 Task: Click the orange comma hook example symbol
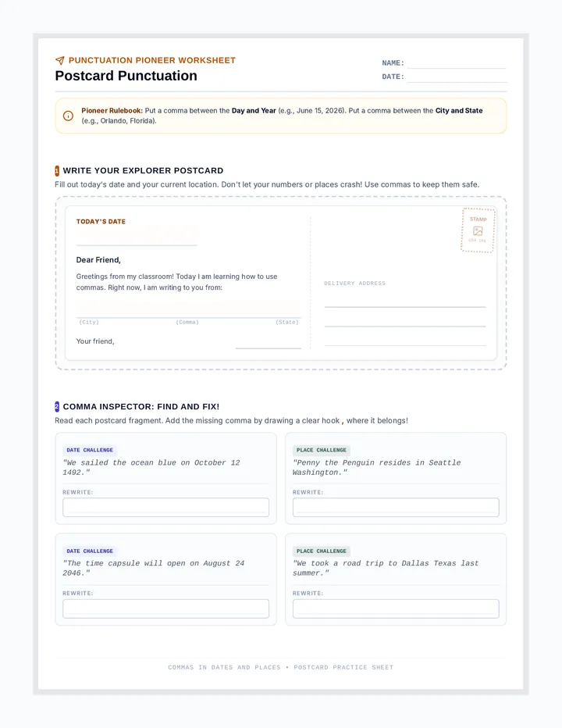coord(343,422)
